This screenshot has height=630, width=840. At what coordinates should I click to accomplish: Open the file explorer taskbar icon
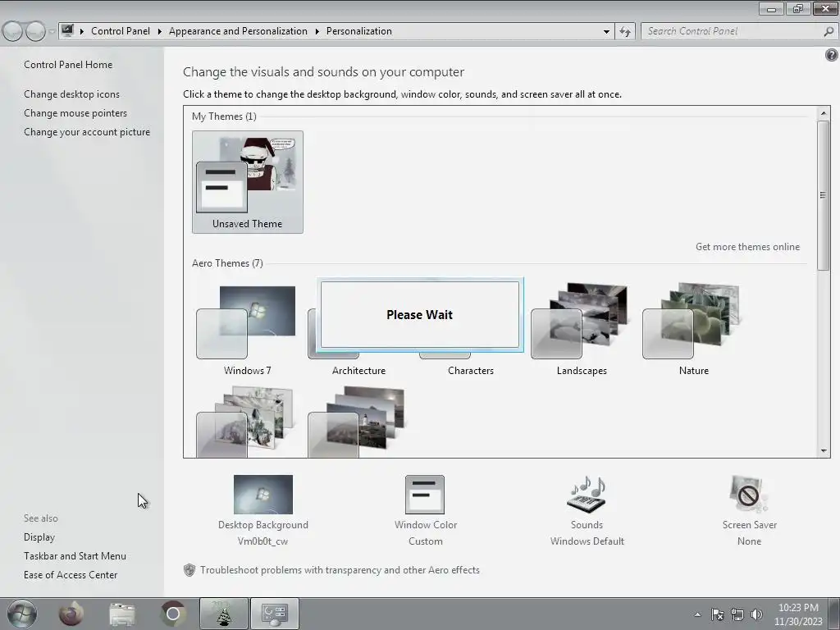(122, 614)
